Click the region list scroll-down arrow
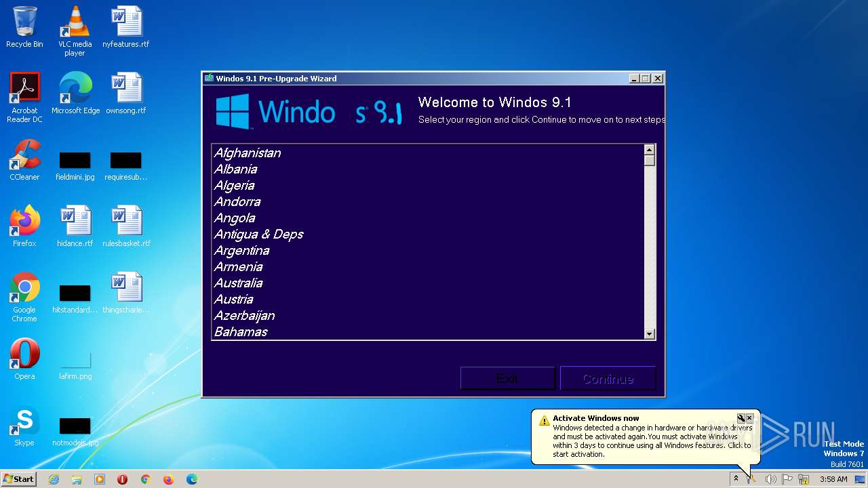868x488 pixels. pyautogui.click(x=649, y=333)
